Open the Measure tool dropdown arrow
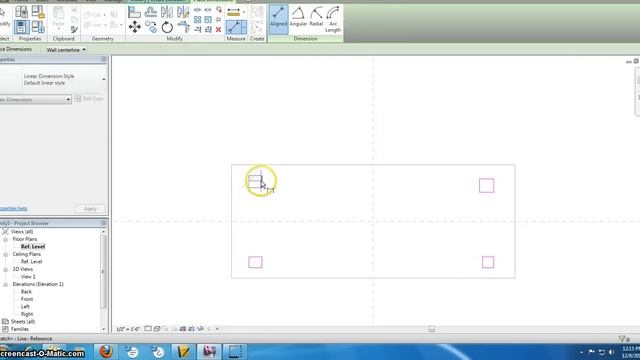 (244, 12)
